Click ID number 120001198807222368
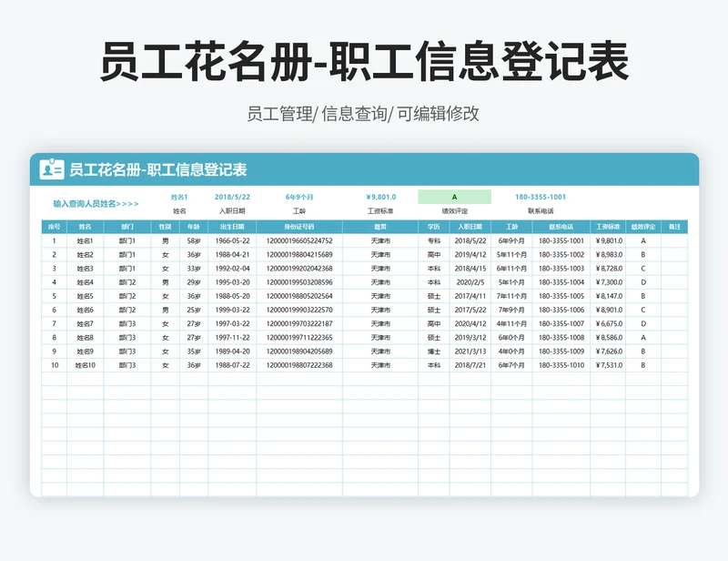 coord(299,365)
